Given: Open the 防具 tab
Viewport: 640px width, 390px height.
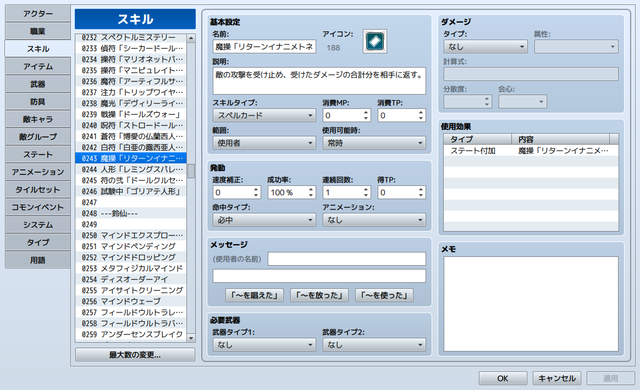Looking at the screenshot, I should [x=38, y=102].
